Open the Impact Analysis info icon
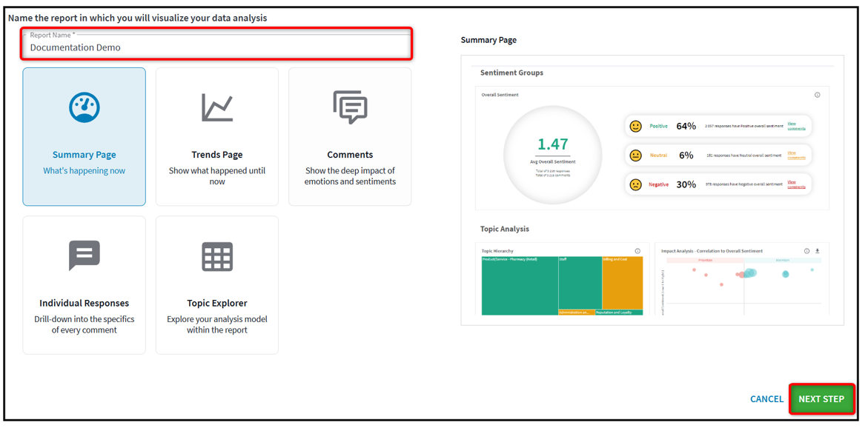This screenshot has width=868, height=428. coord(807,250)
